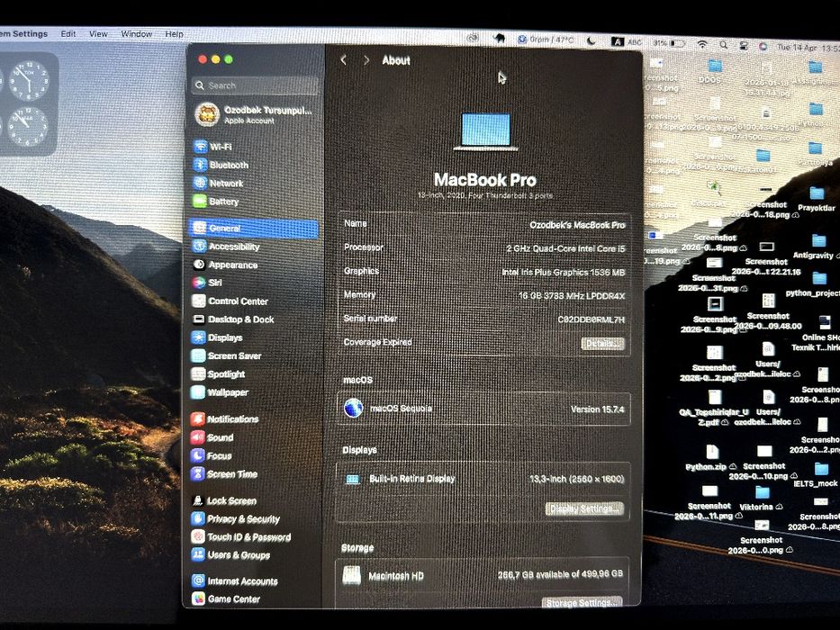Click the Macintosh HD drive icon
The width and height of the screenshot is (840, 630).
tap(351, 575)
